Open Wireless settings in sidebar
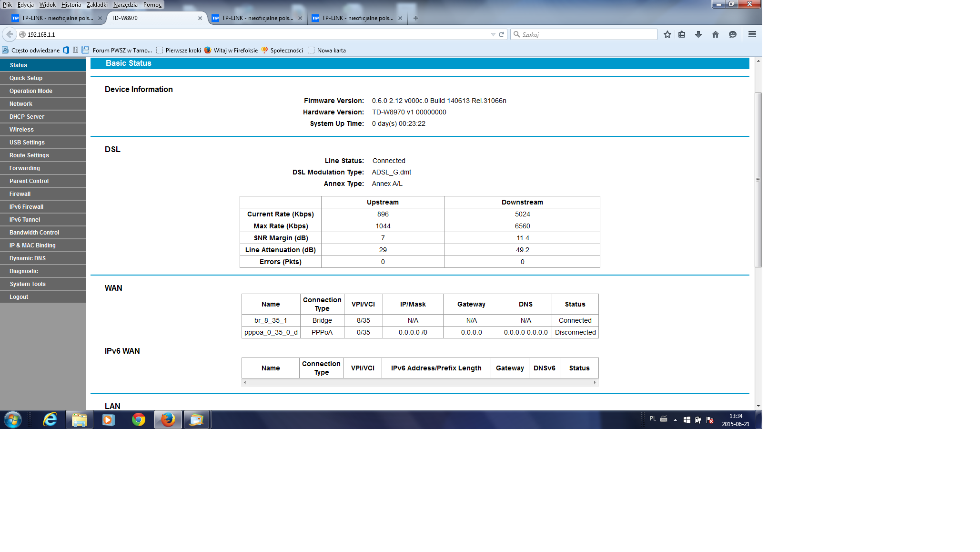This screenshot has height=552, width=980. pos(21,130)
